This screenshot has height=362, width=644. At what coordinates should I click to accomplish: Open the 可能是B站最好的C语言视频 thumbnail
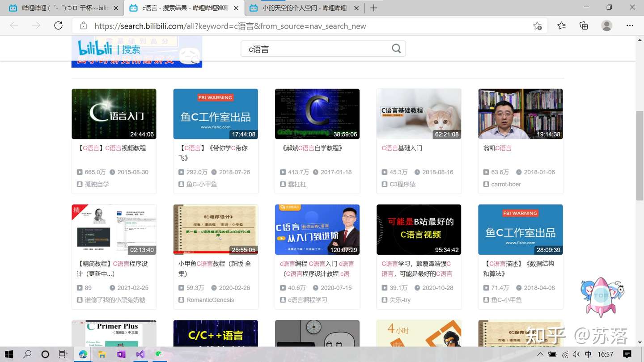[419, 230]
